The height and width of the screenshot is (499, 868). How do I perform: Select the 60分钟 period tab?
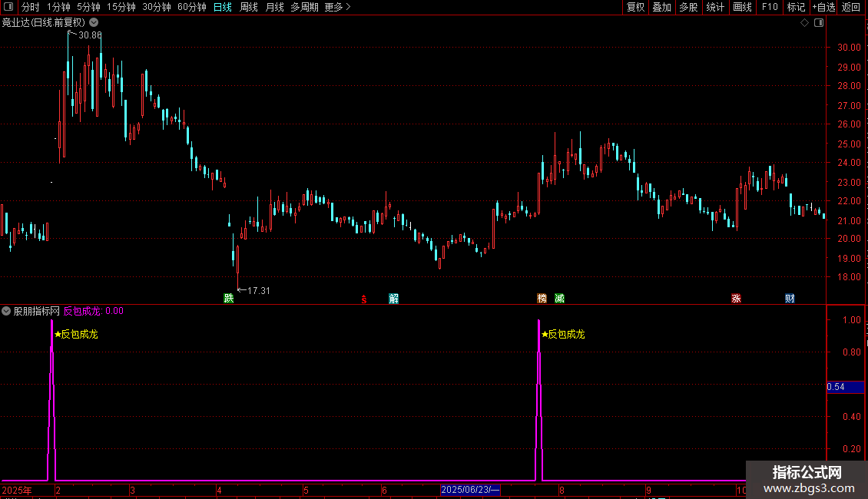click(192, 7)
